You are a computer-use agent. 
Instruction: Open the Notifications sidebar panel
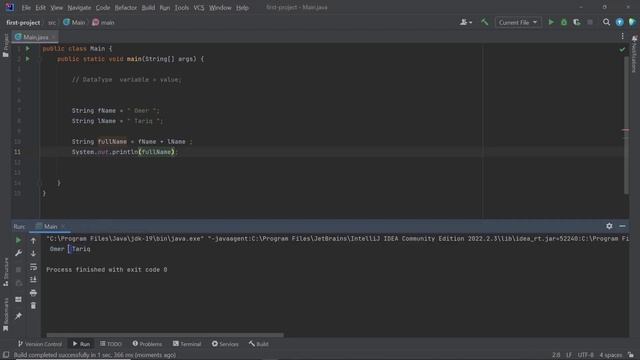coord(634,54)
